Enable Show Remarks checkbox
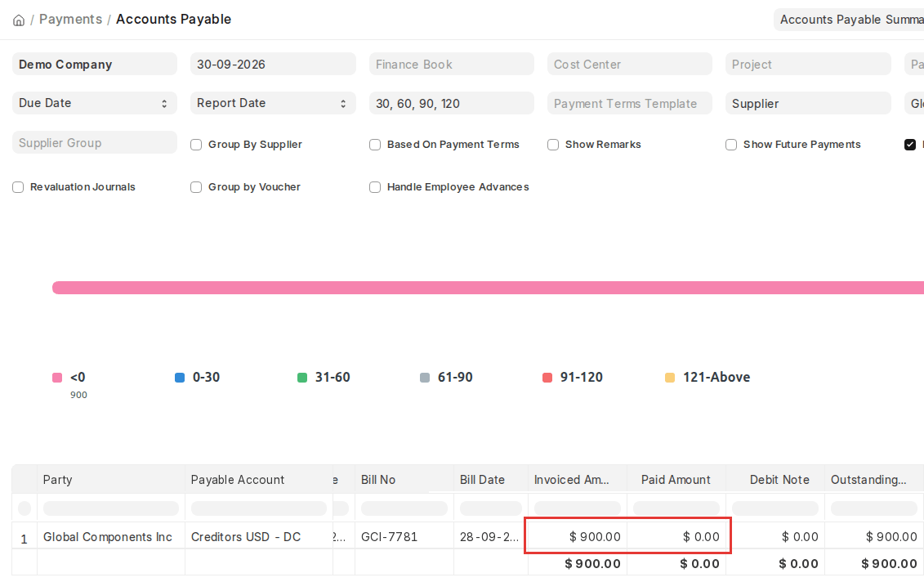 pos(553,145)
